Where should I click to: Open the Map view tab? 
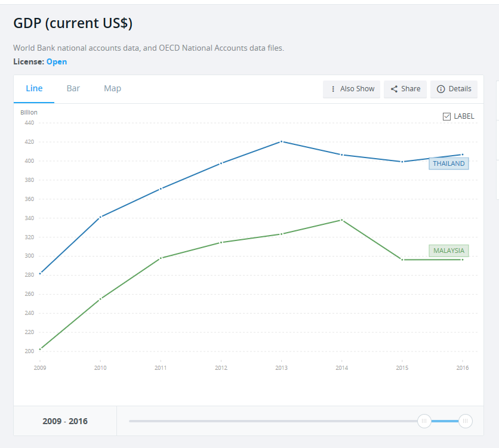coord(112,88)
